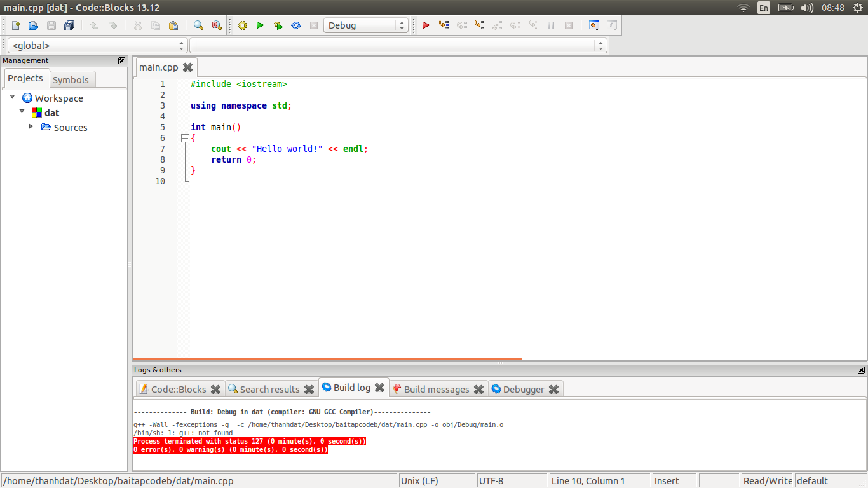The height and width of the screenshot is (488, 868).
Task: Toggle the code fold marker beside main's brace
Action: [x=185, y=138]
